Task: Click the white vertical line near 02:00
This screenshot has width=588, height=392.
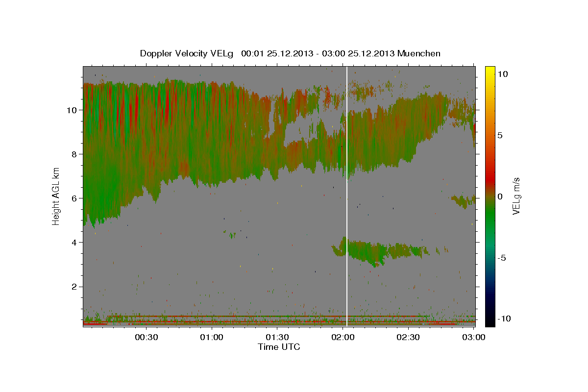Action: 347,196
